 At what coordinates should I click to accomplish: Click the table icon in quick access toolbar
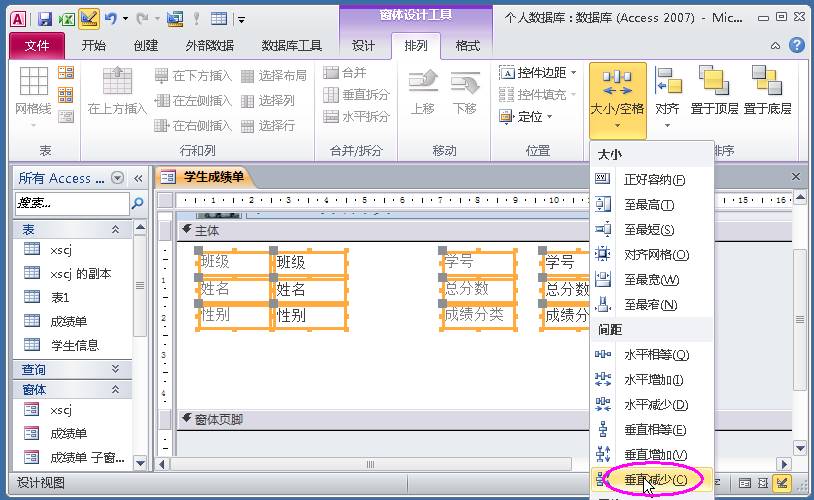[219, 19]
